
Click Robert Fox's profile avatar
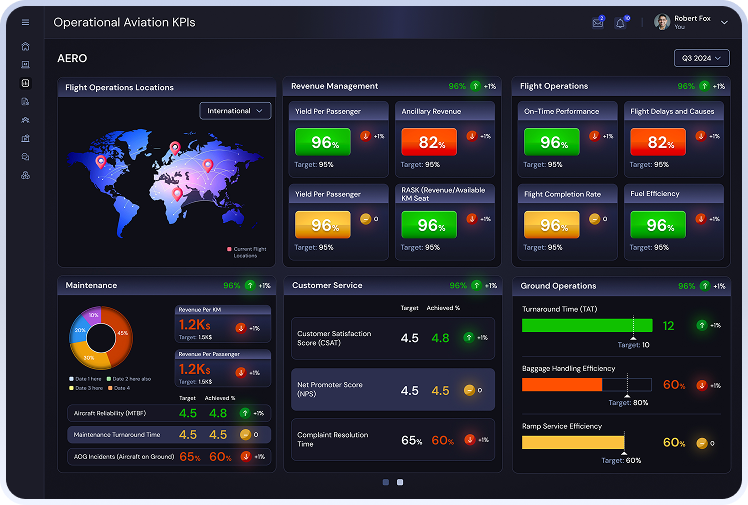[662, 22]
